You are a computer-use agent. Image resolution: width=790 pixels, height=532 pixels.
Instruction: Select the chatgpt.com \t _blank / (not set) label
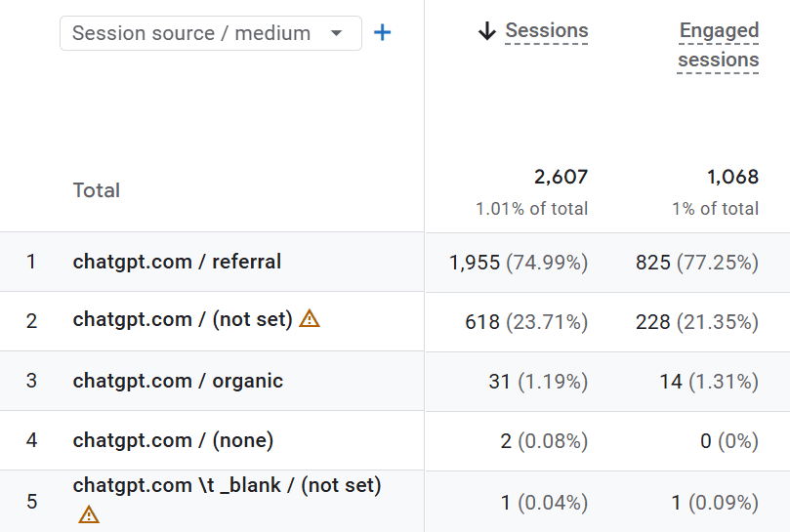(x=227, y=485)
